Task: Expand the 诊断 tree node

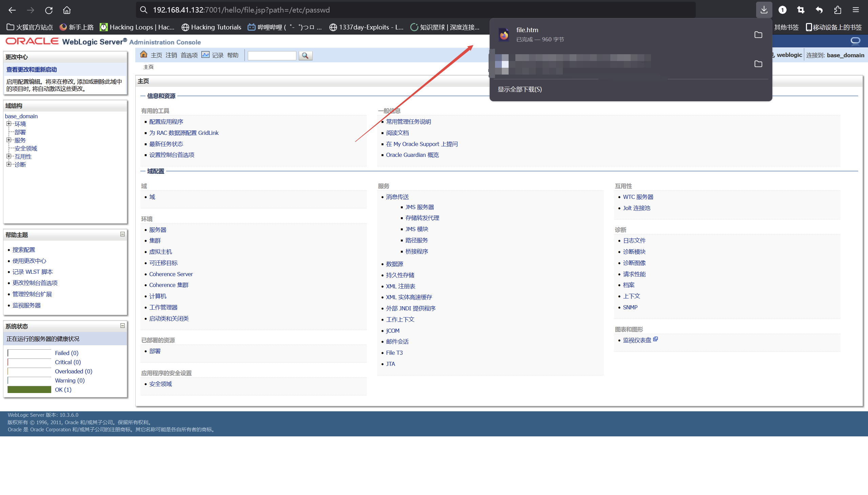Action: pos(9,164)
